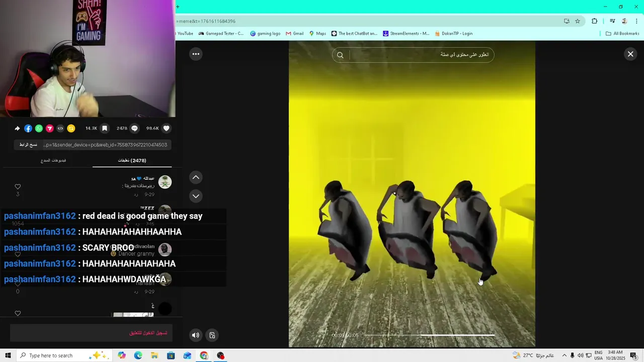Open more share options with the arrow icon
This screenshot has width=644, height=362.
(17, 128)
